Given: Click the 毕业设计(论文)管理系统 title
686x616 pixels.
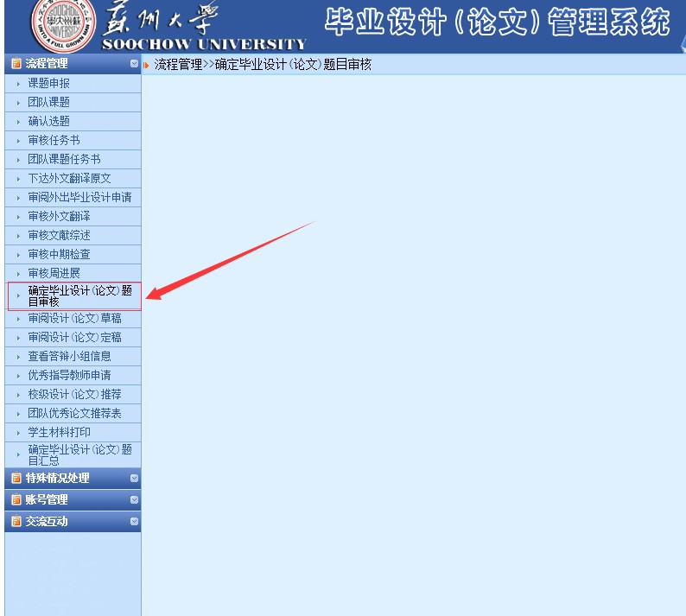Looking at the screenshot, I should coord(498,22).
